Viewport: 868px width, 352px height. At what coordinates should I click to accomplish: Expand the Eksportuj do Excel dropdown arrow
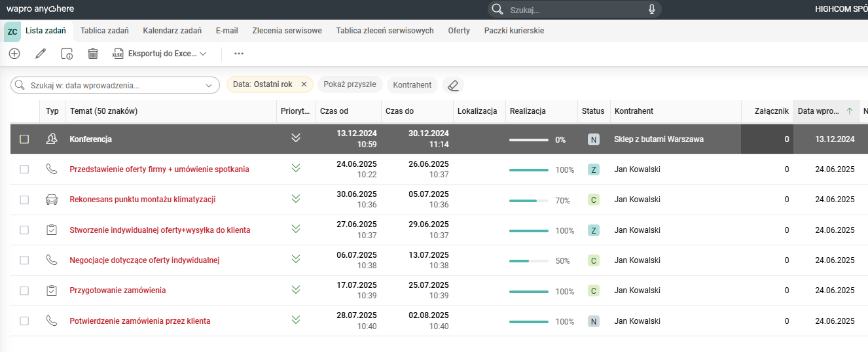tap(203, 54)
